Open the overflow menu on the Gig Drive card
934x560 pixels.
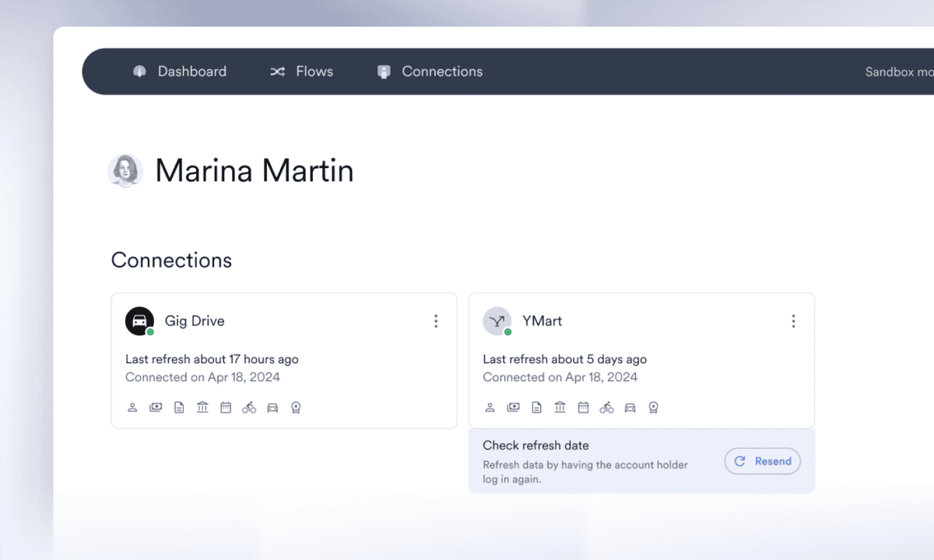pos(436,320)
